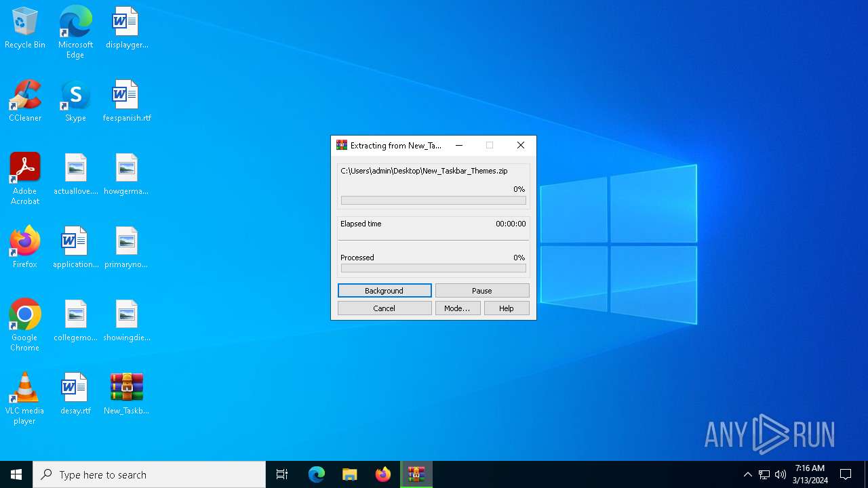Select the actuallove image file icon
Viewport: 868px width, 488px height.
[x=76, y=174]
